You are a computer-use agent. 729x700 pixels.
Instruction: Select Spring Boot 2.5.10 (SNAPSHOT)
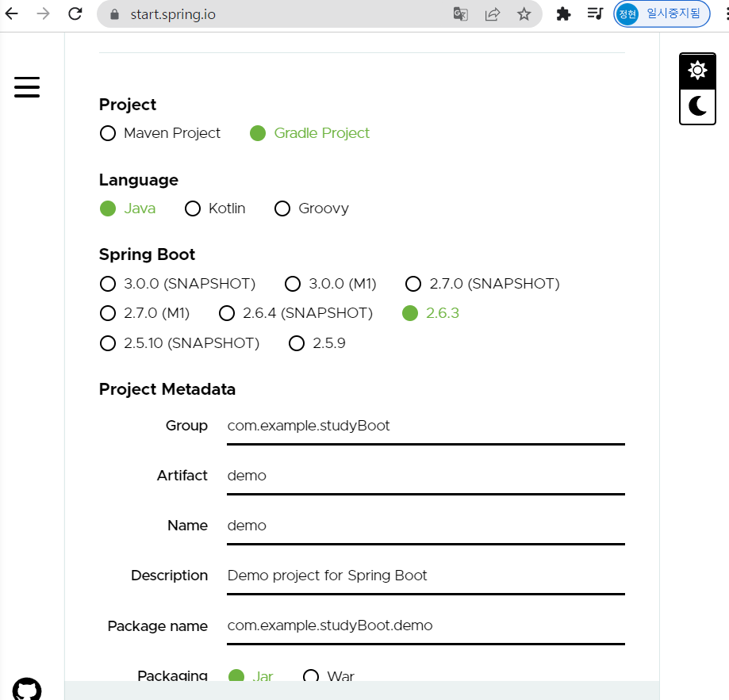point(179,343)
